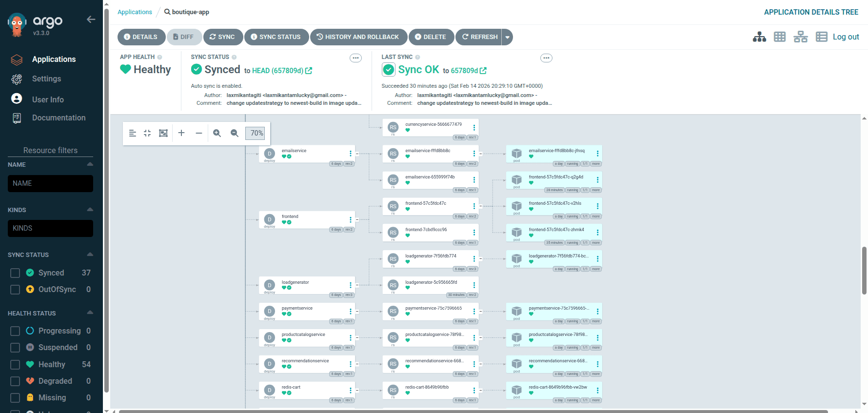Viewport: 868px width, 413px height.
Task: Check the Degraded health filter
Action: (15, 381)
